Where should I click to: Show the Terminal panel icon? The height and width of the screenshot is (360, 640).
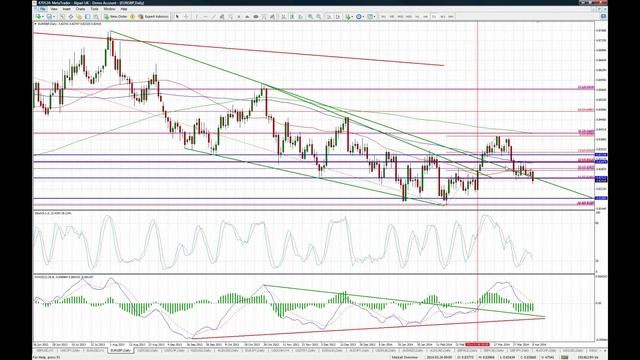point(87,17)
